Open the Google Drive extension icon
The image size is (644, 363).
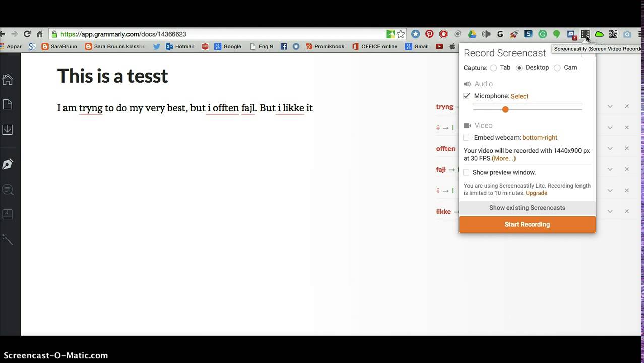[x=472, y=34]
